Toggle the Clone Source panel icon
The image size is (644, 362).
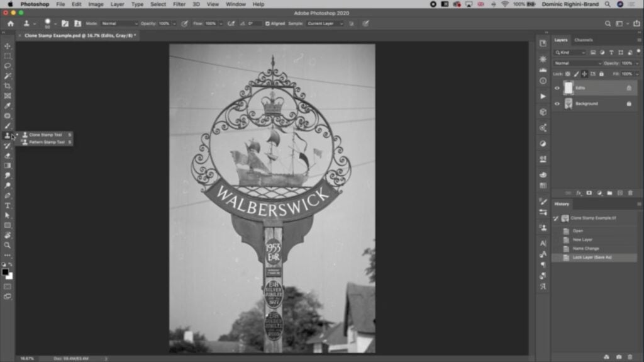pyautogui.click(x=77, y=23)
